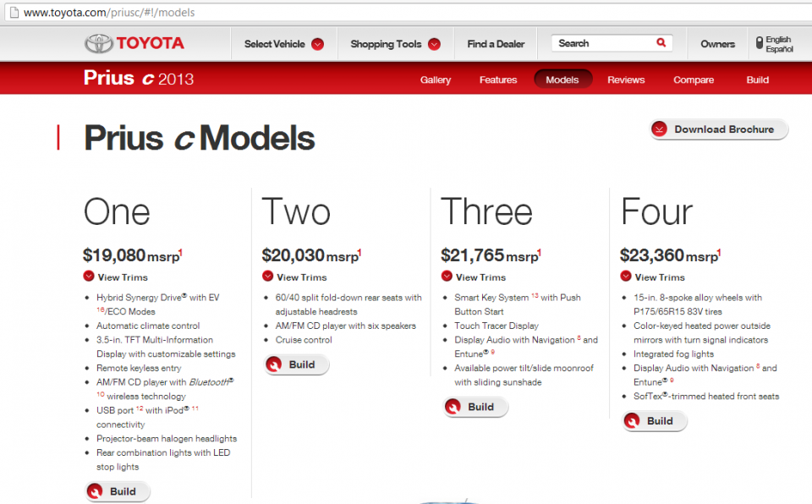This screenshot has width=812, height=504.
Task: Click footnote 1 beside $19,080 msrp
Action: [x=180, y=252]
